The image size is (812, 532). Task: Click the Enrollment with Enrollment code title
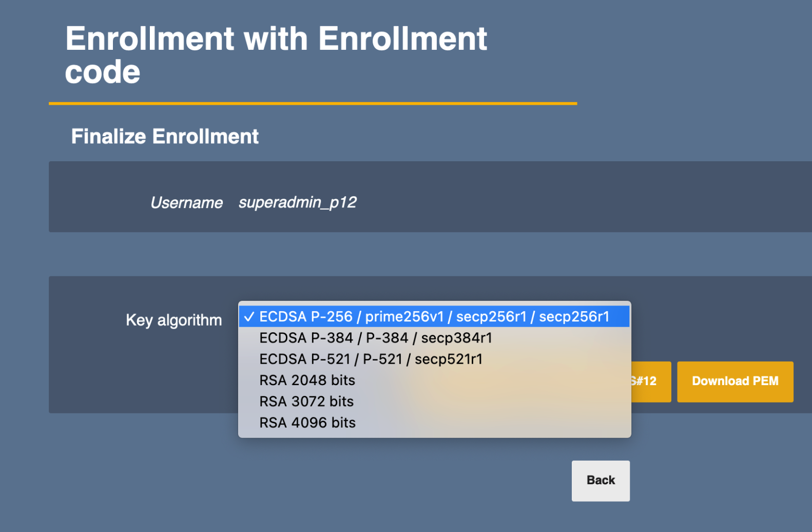[x=276, y=39]
